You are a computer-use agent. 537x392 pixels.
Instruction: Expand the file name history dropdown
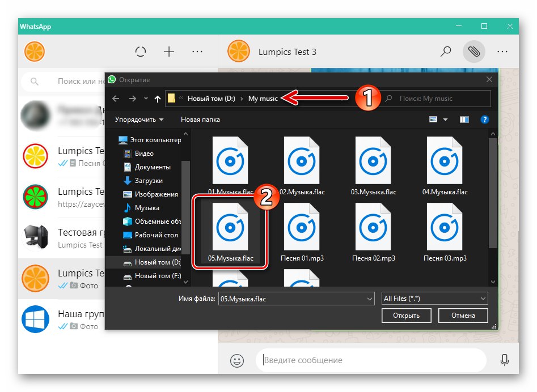click(x=370, y=299)
